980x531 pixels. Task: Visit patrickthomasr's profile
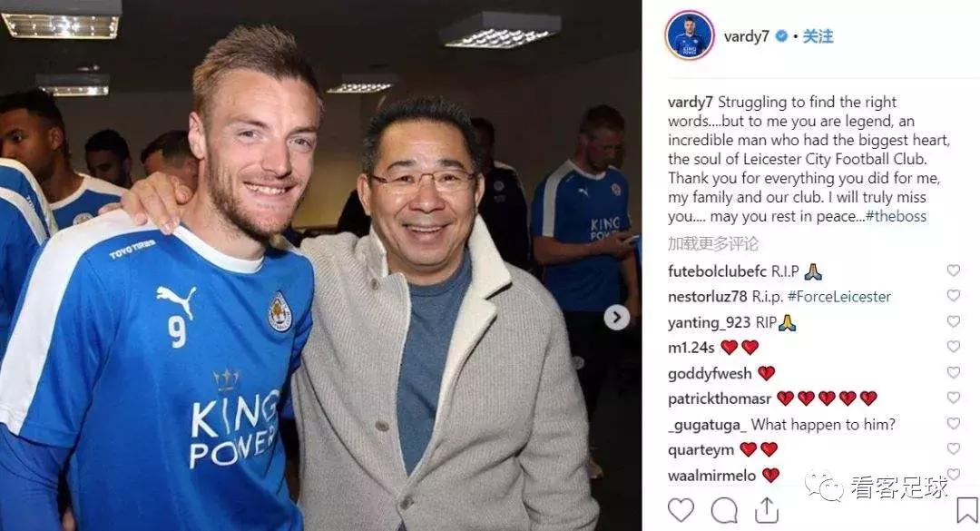[x=720, y=398]
